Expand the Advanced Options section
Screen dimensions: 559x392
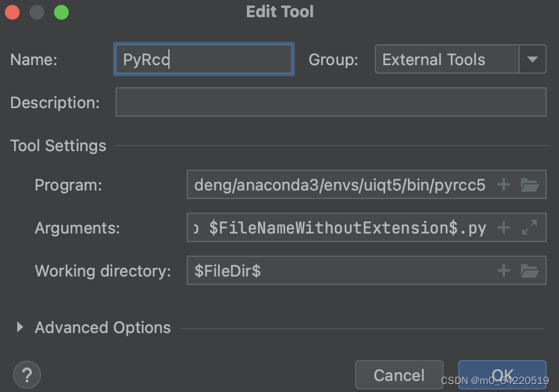[x=20, y=327]
